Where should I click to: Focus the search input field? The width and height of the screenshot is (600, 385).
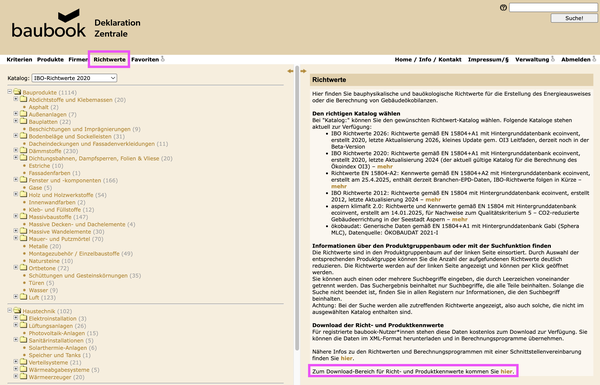[553, 8]
